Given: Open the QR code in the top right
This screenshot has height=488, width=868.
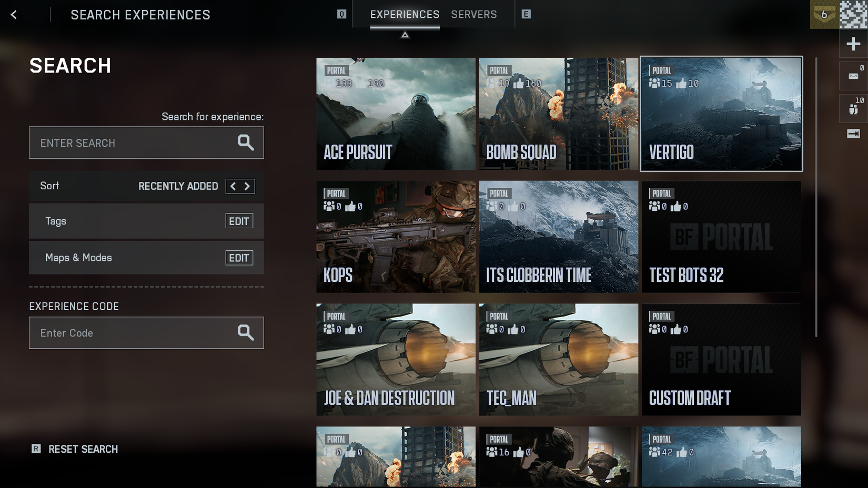Looking at the screenshot, I should (x=852, y=15).
